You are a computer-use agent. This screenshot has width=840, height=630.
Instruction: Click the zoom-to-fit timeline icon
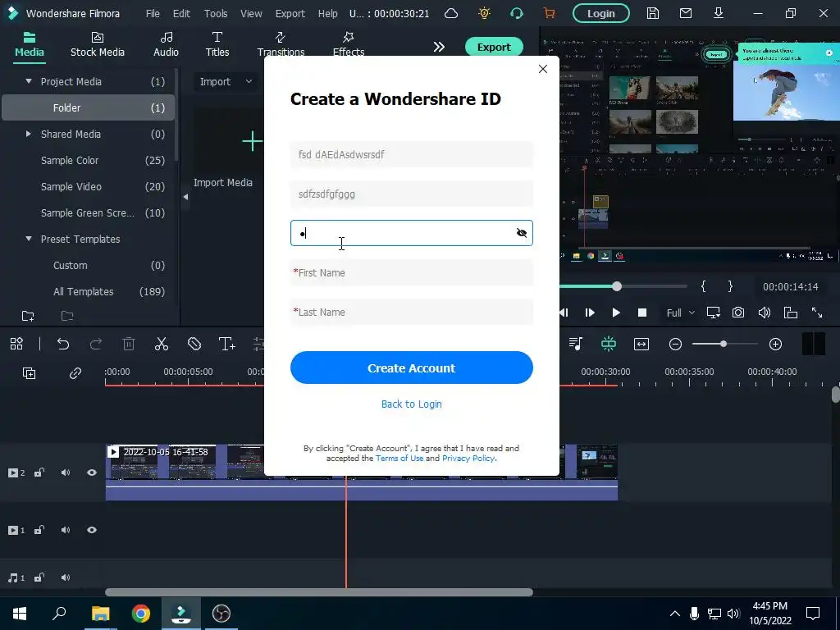point(641,344)
